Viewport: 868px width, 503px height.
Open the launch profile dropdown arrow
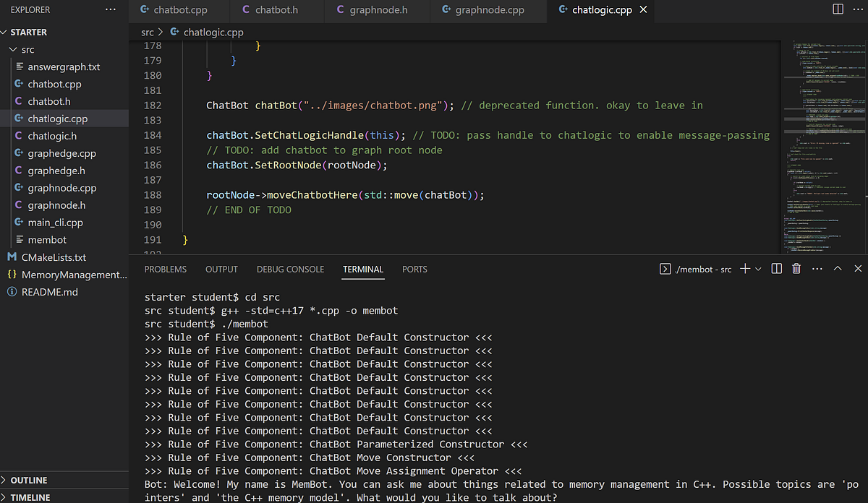pyautogui.click(x=758, y=269)
